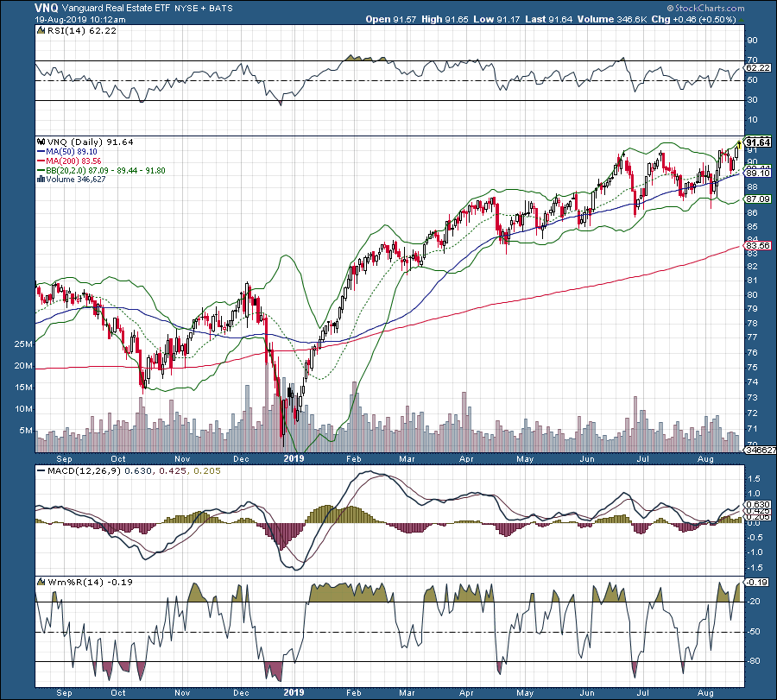Click the MACD(12,26,9) indicator legend label

[x=84, y=471]
